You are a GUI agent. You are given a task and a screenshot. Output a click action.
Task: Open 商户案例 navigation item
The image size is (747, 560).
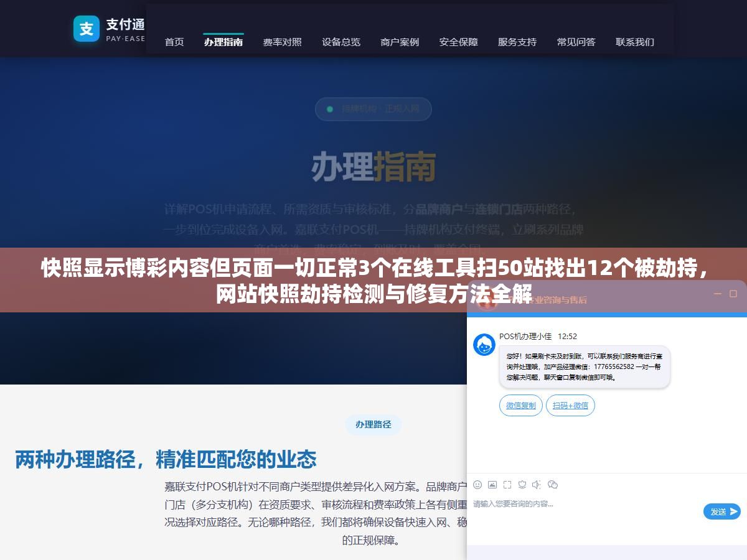(x=400, y=42)
